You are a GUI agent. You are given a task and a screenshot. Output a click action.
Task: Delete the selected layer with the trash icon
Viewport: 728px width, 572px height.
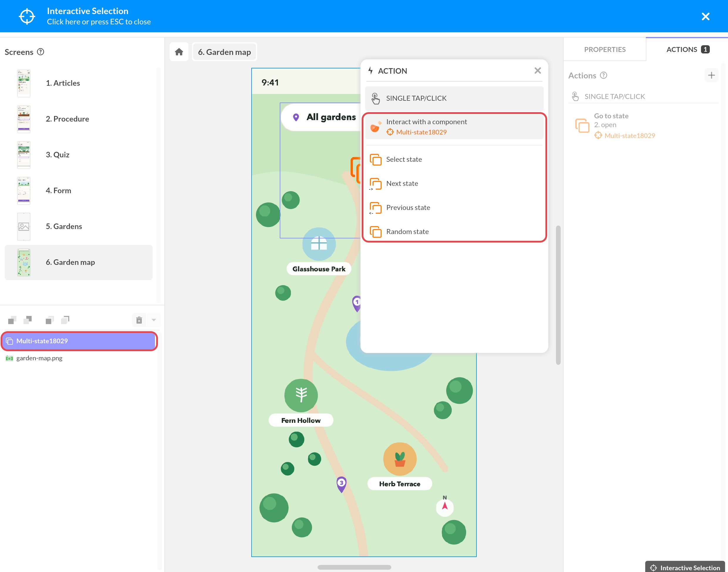[x=139, y=320]
